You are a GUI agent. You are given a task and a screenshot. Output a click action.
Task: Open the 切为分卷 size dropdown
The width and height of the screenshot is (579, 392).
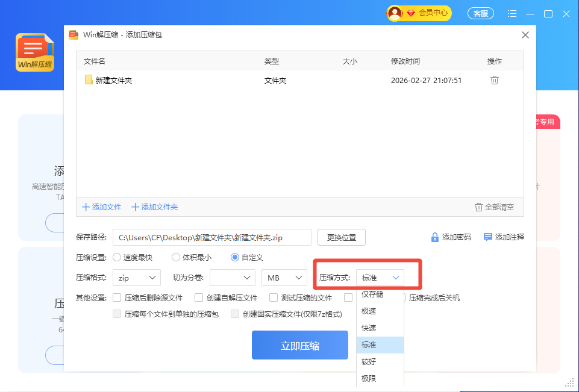[232, 278]
